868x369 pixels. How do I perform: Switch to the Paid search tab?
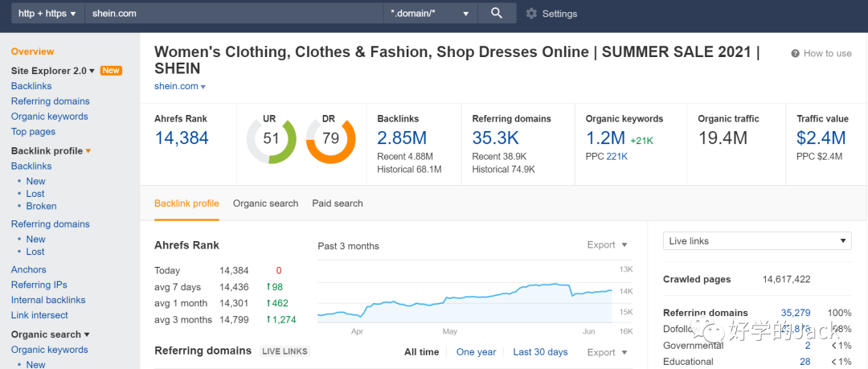(338, 203)
